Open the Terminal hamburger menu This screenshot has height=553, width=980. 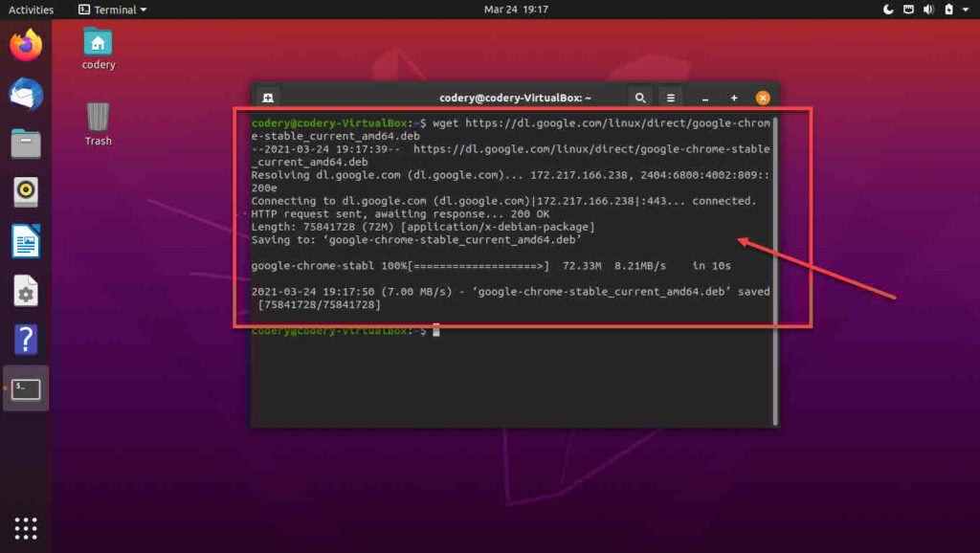tap(671, 98)
